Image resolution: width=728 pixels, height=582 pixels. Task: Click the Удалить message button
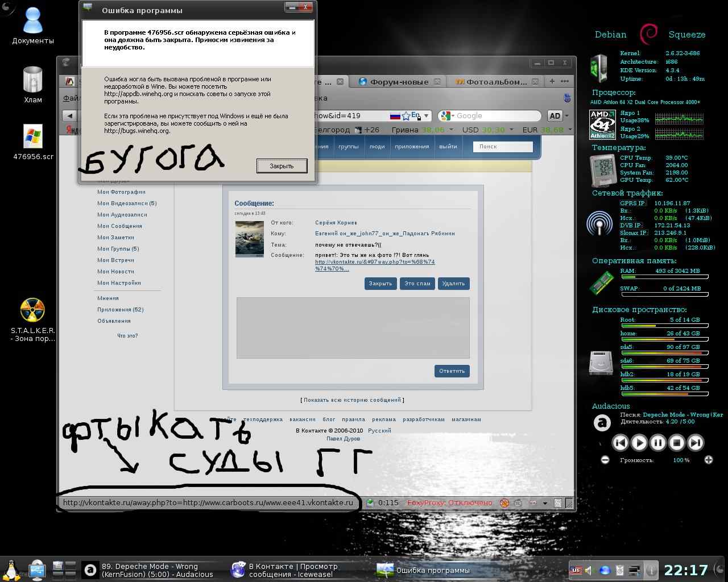click(x=453, y=284)
